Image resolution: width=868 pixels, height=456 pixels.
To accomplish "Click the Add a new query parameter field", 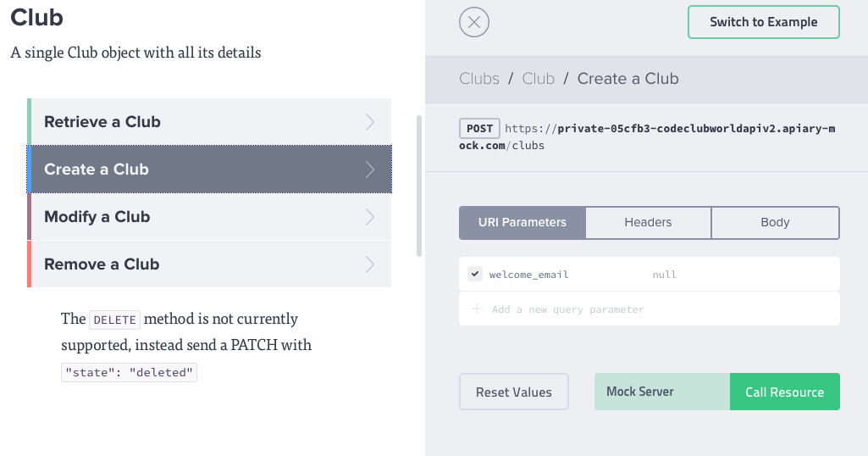I will [567, 309].
